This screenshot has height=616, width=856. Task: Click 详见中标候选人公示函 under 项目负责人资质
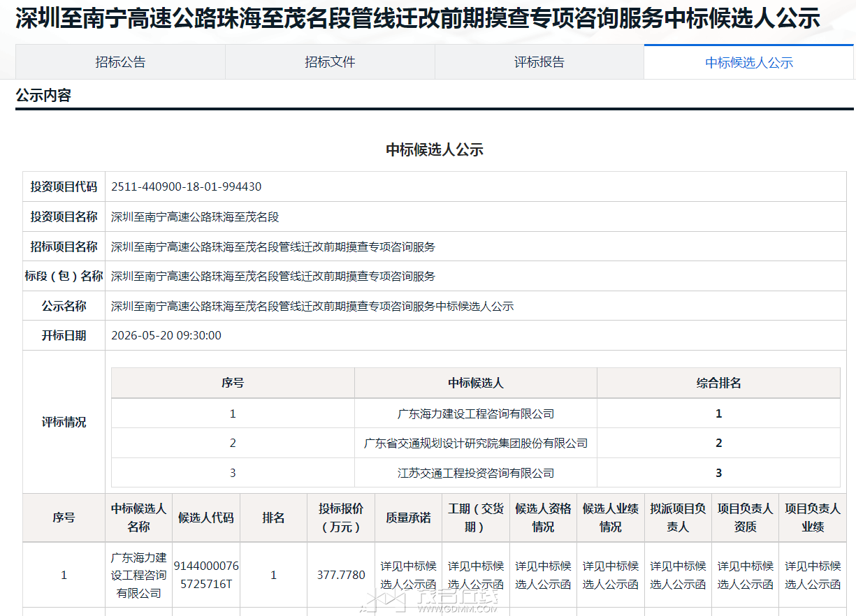(745, 575)
